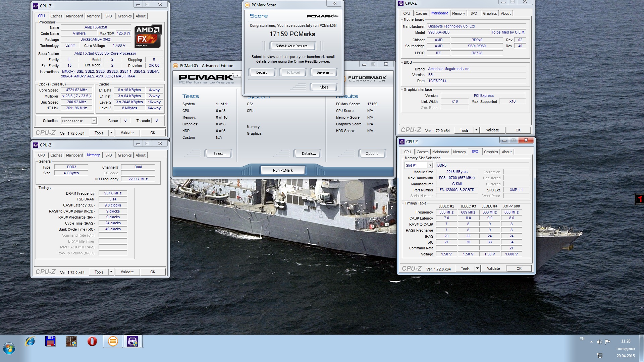Click the Show Desktop strip at the taskbar's end
The height and width of the screenshot is (362, 644).
coord(641,348)
